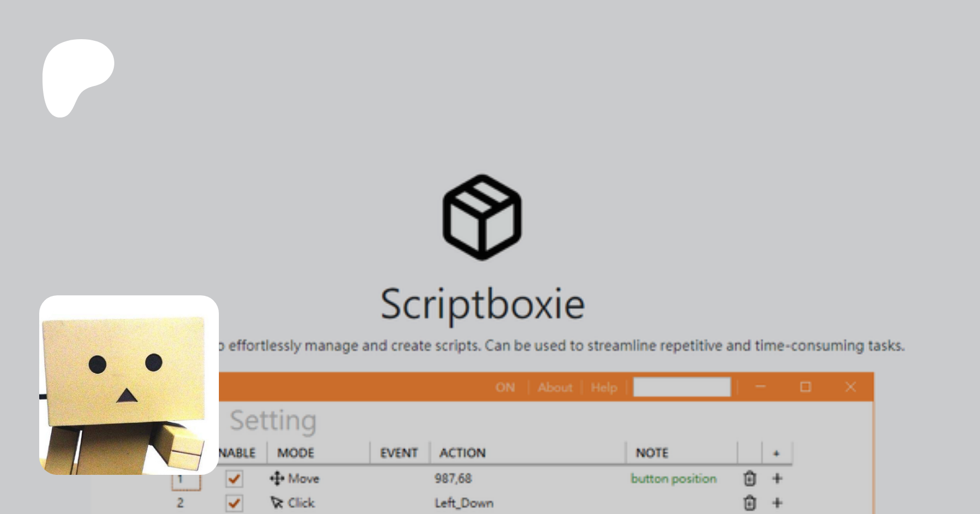Image resolution: width=980 pixels, height=514 pixels.
Task: Uncheck the enable box for the Click row
Action: (x=234, y=503)
